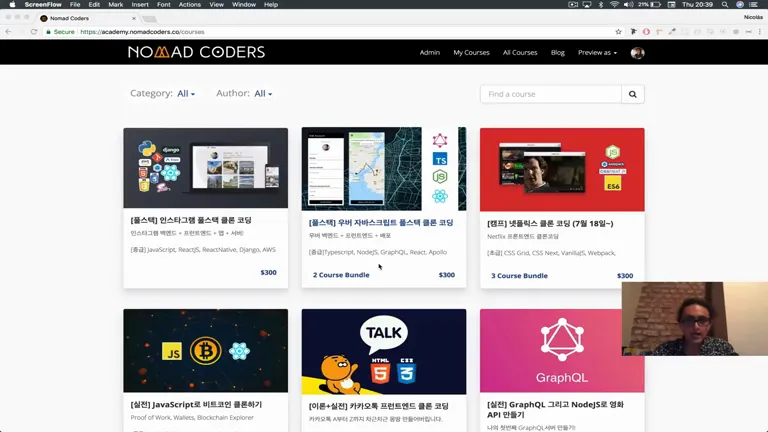The image size is (768, 432).
Task: Open the Netflix clone course thumbnail
Action: [562, 170]
